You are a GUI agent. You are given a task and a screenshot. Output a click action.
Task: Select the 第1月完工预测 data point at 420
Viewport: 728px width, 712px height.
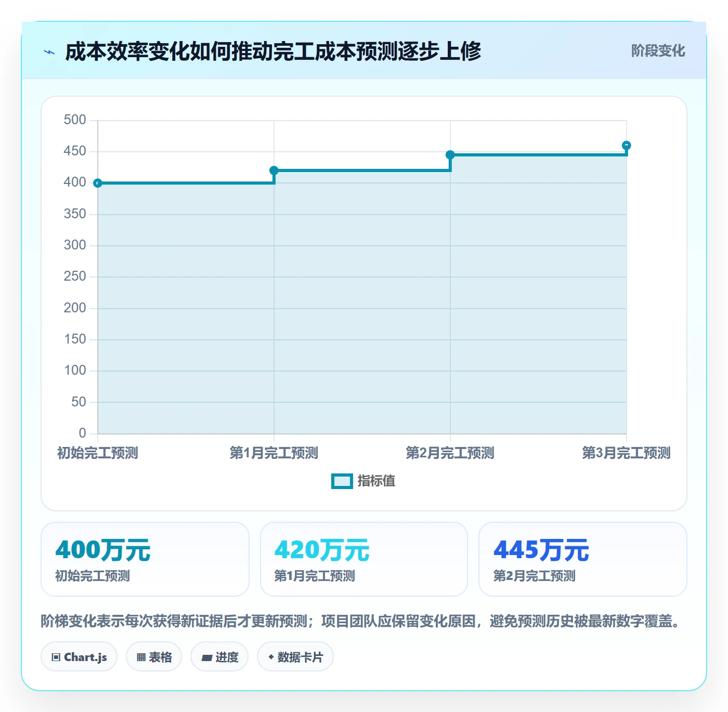pyautogui.click(x=274, y=170)
